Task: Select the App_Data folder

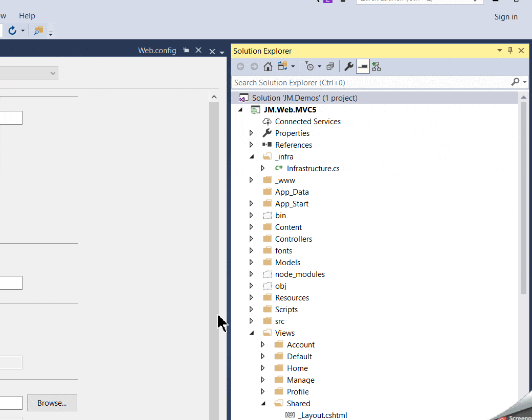Action: pyautogui.click(x=292, y=192)
